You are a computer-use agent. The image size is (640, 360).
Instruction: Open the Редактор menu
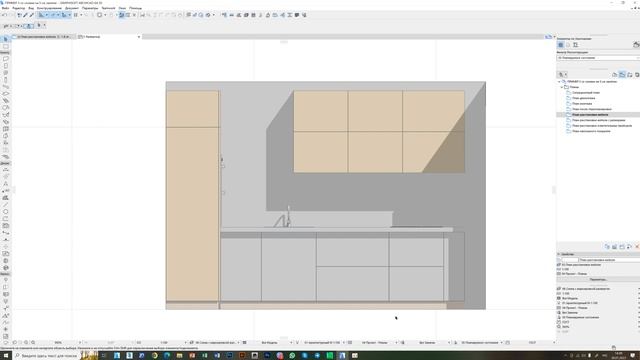point(19,8)
